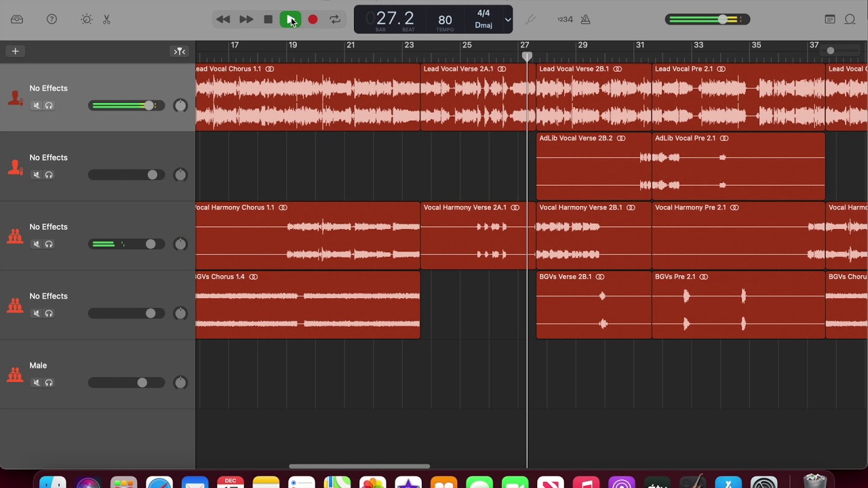Select the Vocal Harmony Pre 2.1 region
The height and width of the screenshot is (488, 868).
pyautogui.click(x=738, y=235)
